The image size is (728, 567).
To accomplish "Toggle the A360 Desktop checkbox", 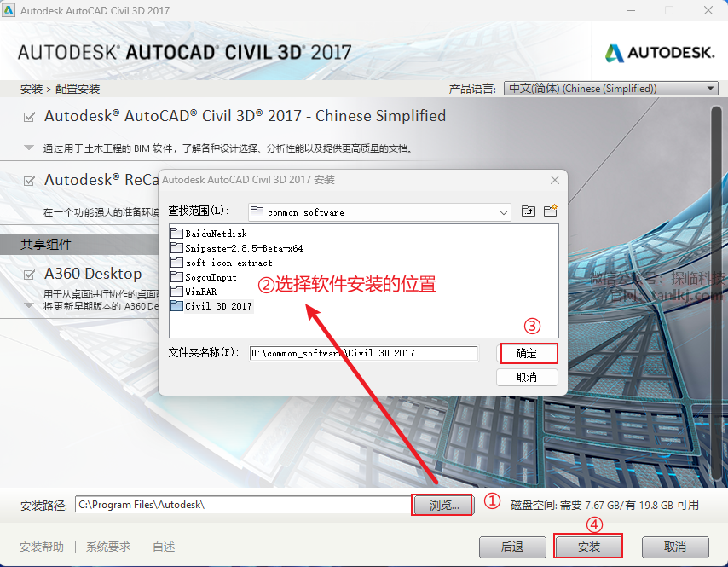I will pyautogui.click(x=29, y=275).
